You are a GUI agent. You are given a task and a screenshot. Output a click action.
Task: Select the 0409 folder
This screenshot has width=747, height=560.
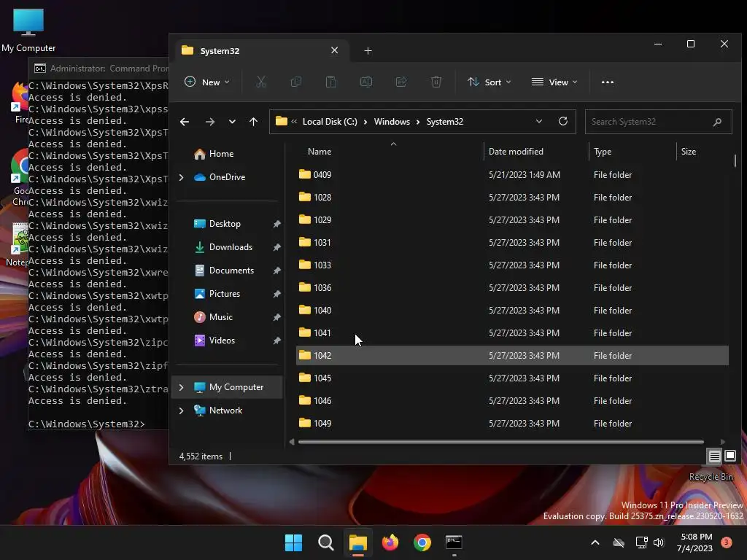pyautogui.click(x=512, y=175)
